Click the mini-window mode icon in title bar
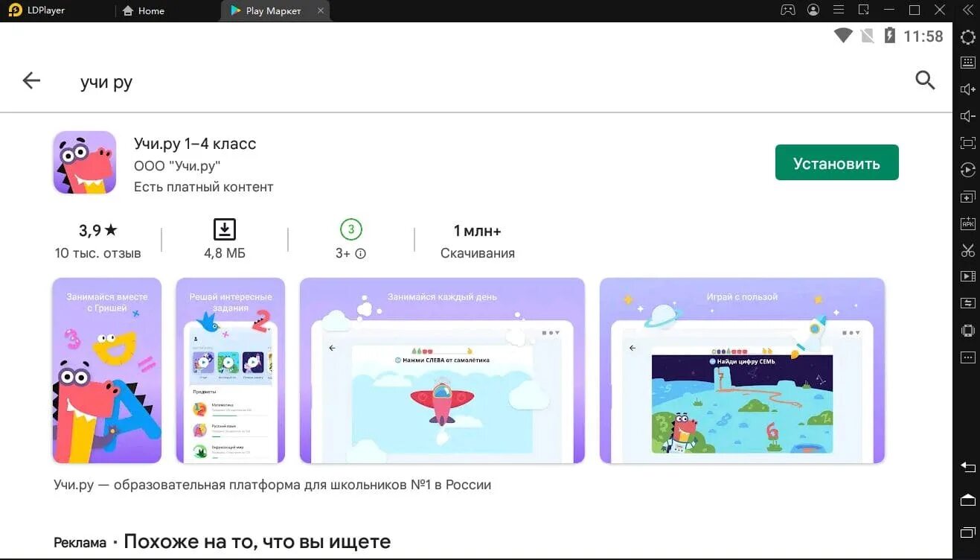Screen dimensions: 980x560 pos(863,10)
